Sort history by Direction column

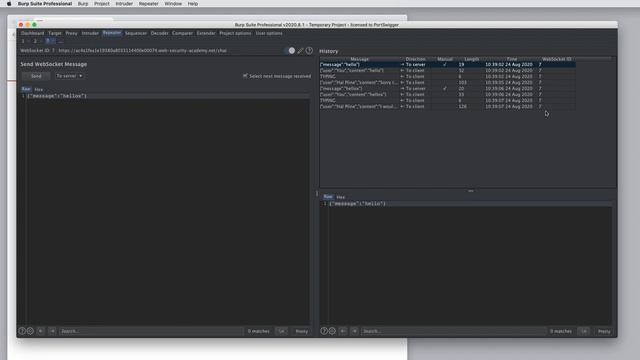click(x=416, y=59)
